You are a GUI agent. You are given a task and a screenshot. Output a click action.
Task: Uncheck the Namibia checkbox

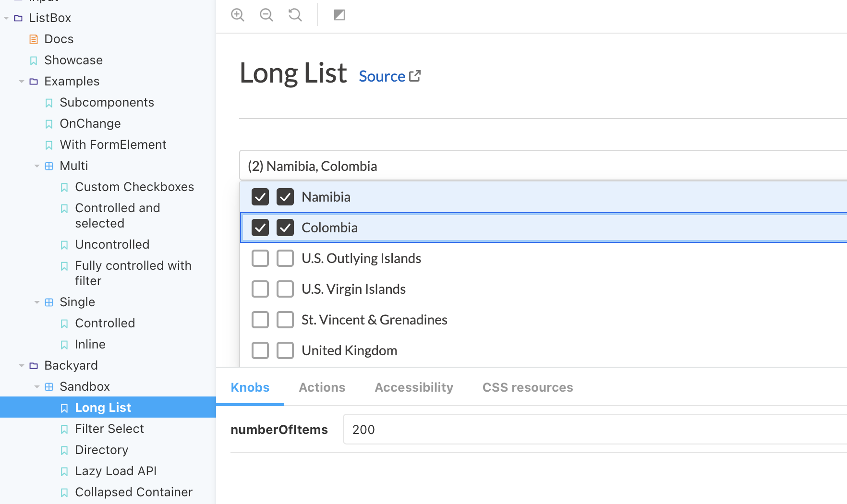click(260, 197)
